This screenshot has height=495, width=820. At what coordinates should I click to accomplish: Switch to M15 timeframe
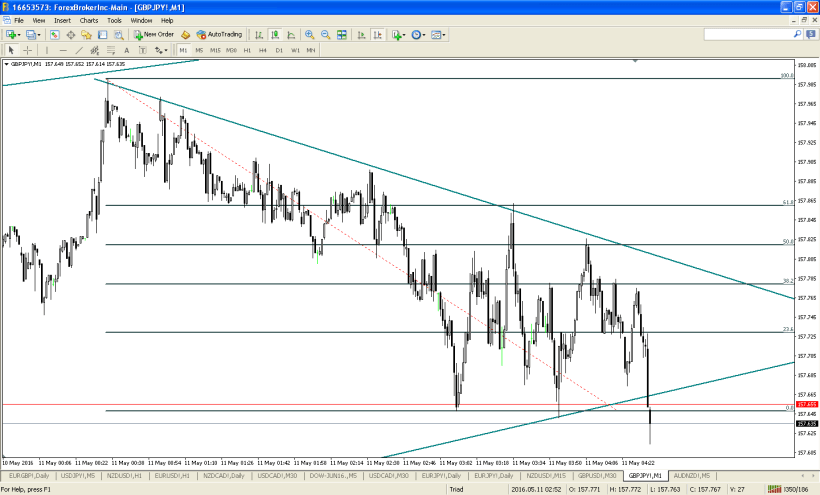(x=215, y=50)
